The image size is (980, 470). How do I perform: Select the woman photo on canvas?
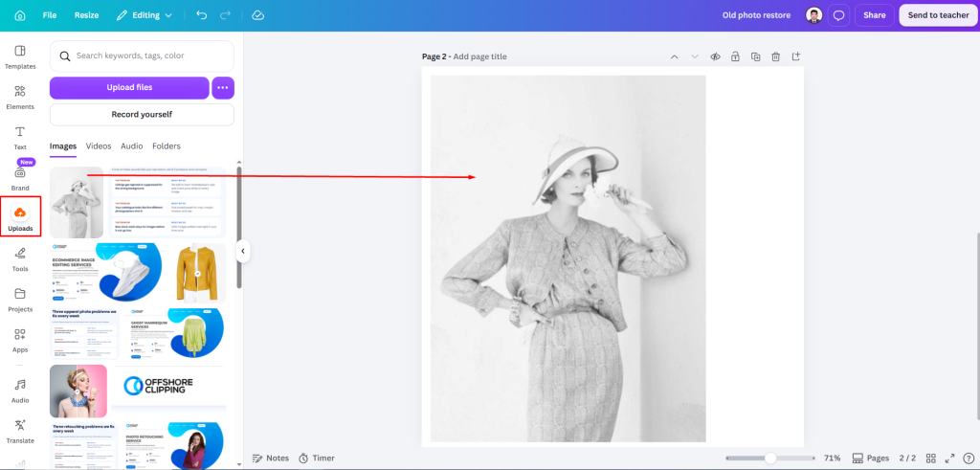tap(568, 258)
